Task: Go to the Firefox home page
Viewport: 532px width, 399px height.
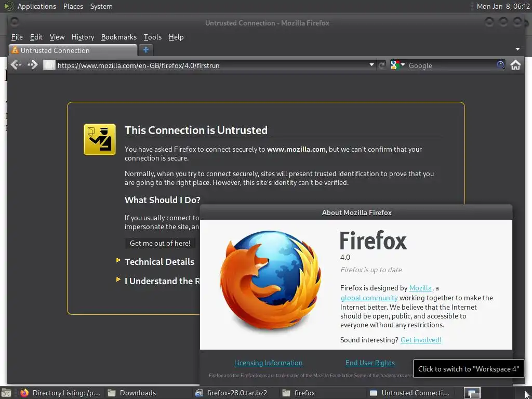Action: tap(515, 65)
